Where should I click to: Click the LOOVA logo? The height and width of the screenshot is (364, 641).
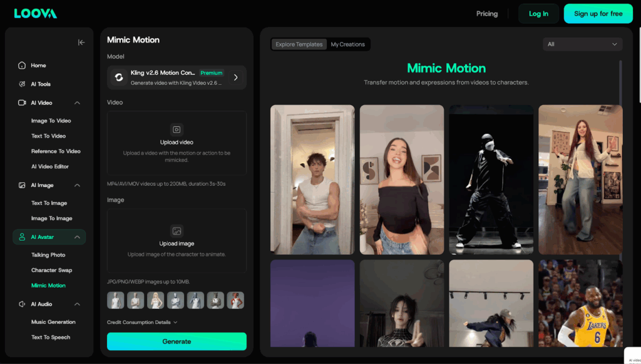(x=35, y=14)
